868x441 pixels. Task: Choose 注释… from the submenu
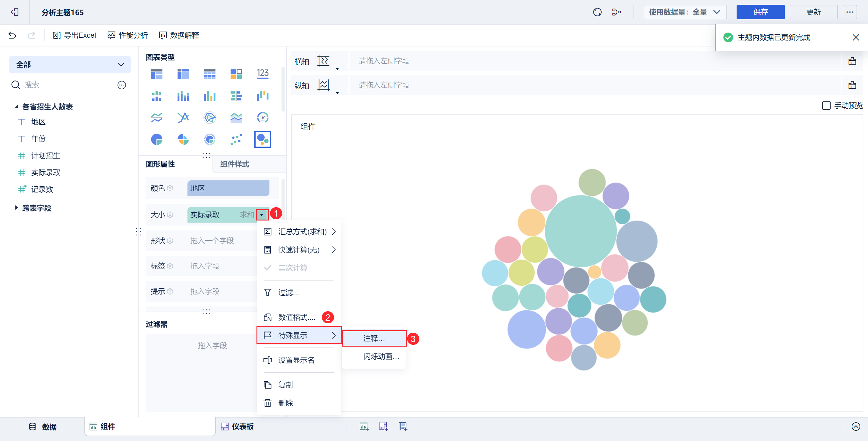point(374,338)
